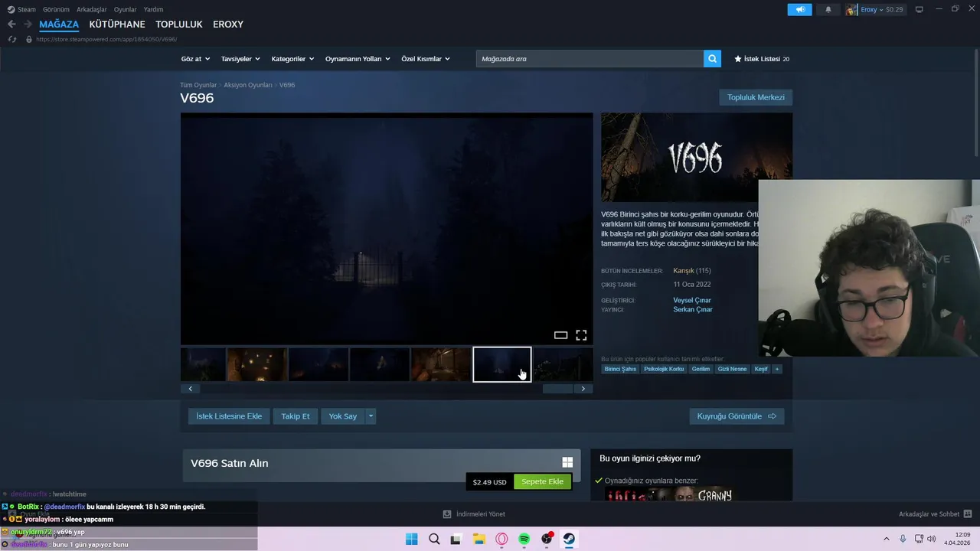This screenshot has height=551, width=980.
Task: Reload the store page with refresh icon
Action: click(x=11, y=39)
